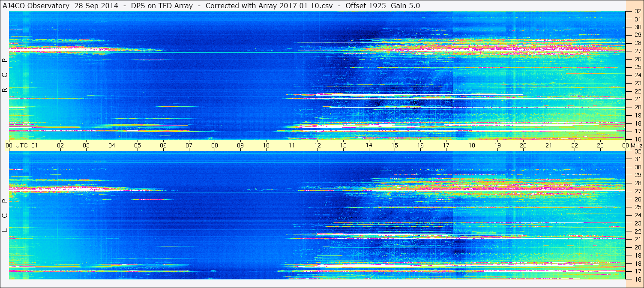Select the 22 MHz label in lower LCP panel
The image size is (644, 288).
point(637,231)
